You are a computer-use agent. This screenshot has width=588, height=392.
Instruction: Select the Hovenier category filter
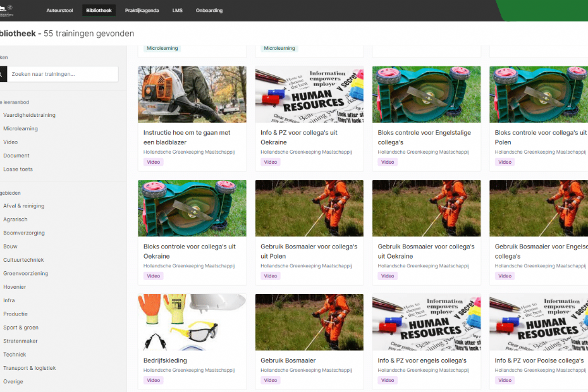[x=15, y=287]
